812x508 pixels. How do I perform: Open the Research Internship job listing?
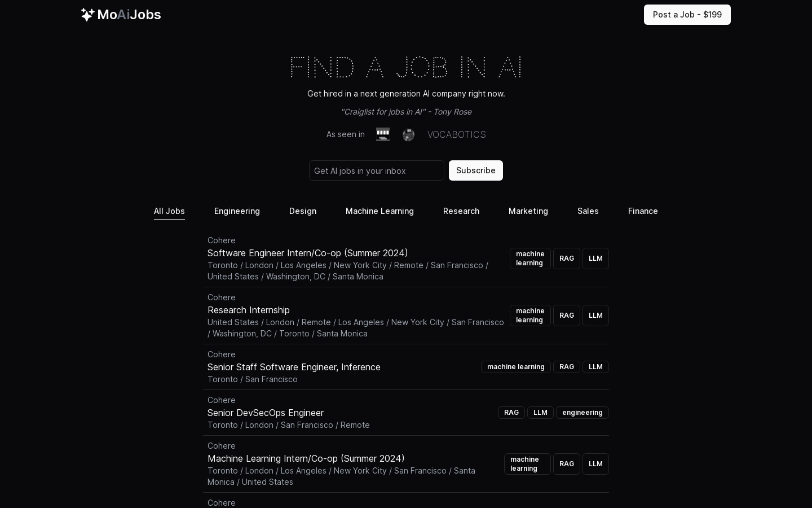249,310
